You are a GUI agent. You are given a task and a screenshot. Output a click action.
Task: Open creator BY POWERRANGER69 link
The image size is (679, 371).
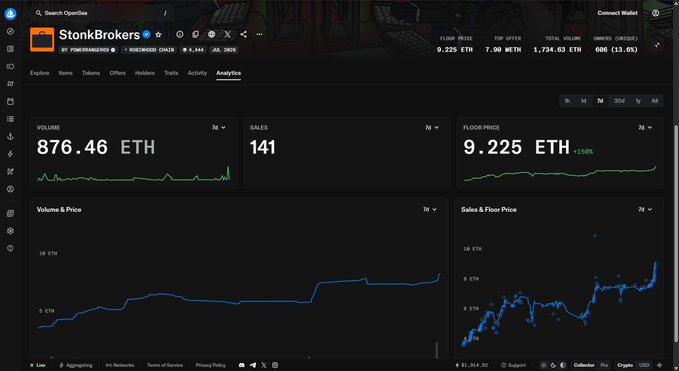click(88, 50)
